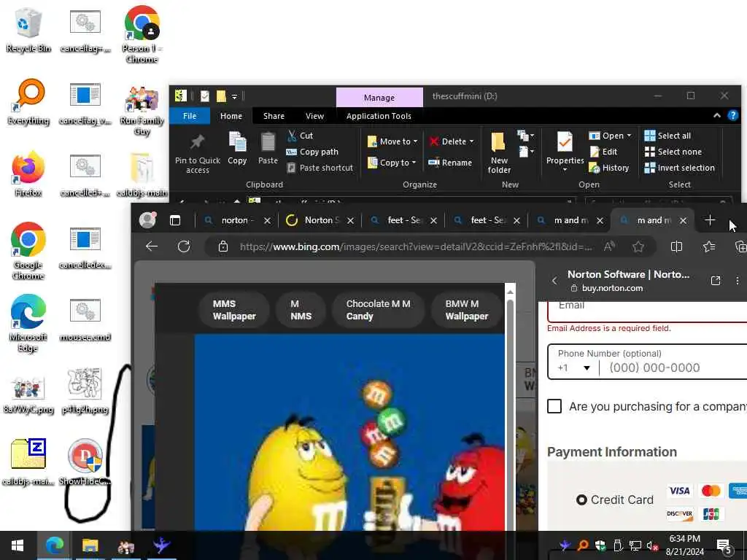Open Person 1 Chrome desktop shortcut

coord(142,35)
